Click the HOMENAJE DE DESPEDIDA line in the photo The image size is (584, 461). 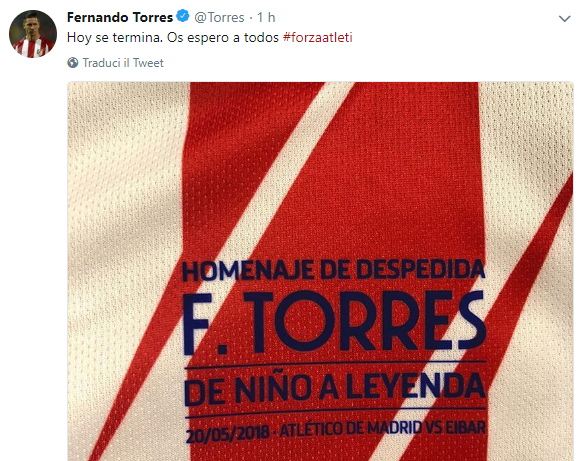[333, 270]
